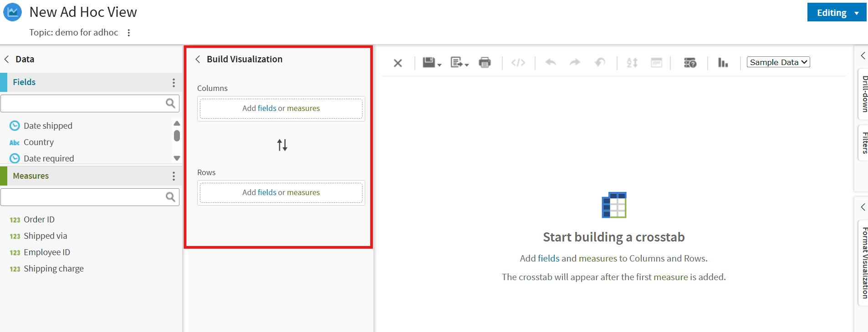Click the search icon in Measures panel
This screenshot has width=868, height=332.
(170, 197)
